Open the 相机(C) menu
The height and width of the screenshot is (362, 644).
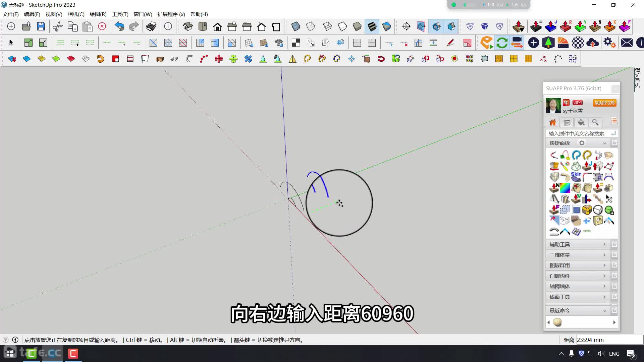click(76, 14)
